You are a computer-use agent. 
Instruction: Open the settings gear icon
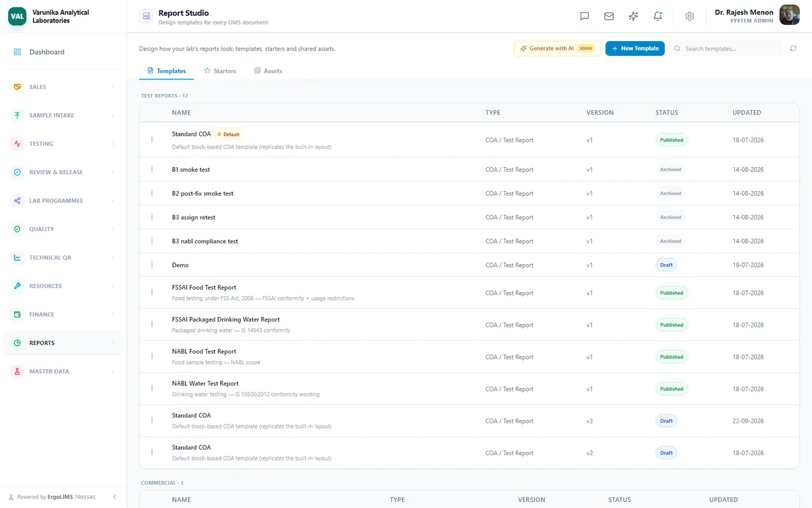pyautogui.click(x=690, y=16)
